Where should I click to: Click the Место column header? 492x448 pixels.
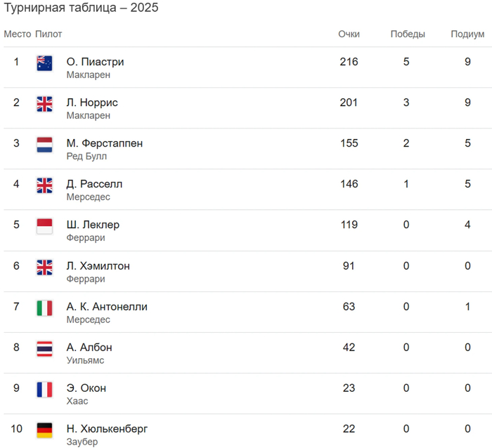[x=18, y=34]
